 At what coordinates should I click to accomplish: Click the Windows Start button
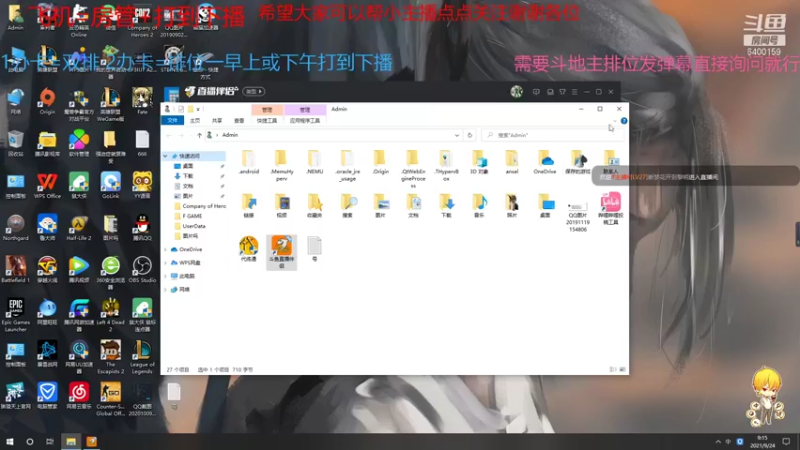point(10,441)
